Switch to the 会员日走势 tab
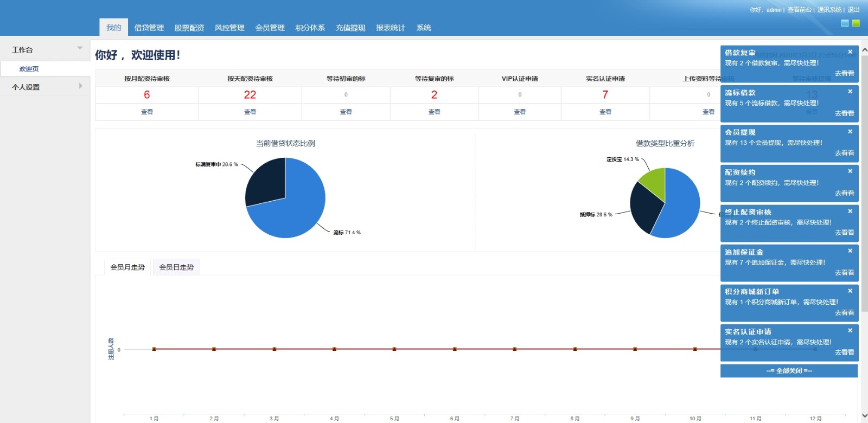 [x=176, y=267]
